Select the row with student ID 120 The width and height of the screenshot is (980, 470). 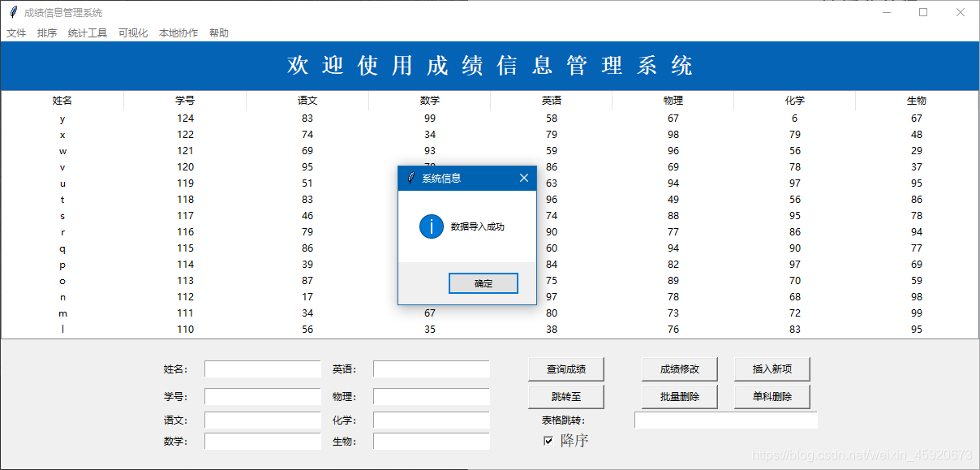pyautogui.click(x=490, y=167)
